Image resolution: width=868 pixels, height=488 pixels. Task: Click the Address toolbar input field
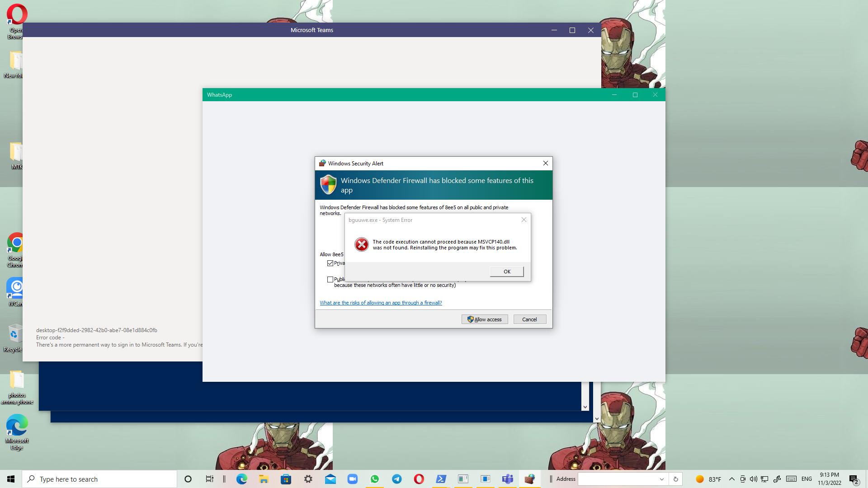click(x=617, y=479)
